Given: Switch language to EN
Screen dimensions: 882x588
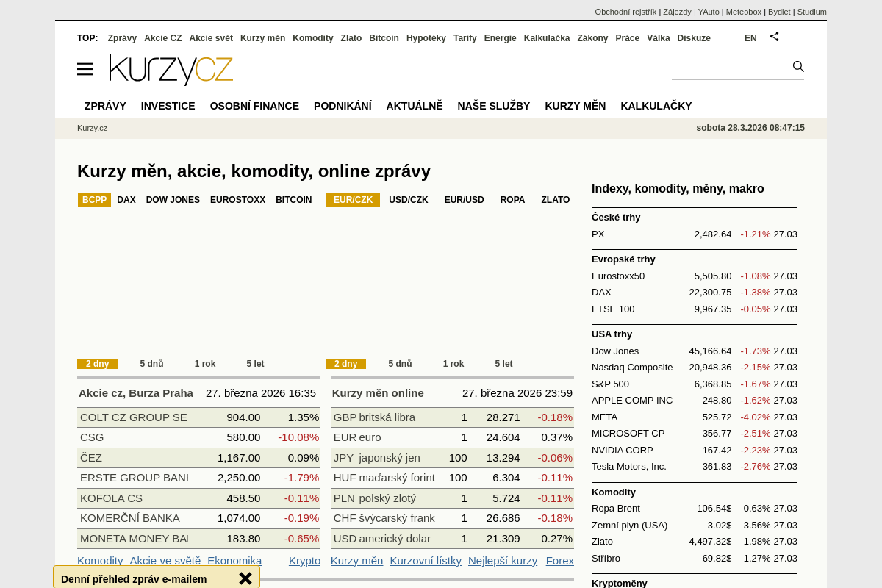Looking at the screenshot, I should (750, 38).
